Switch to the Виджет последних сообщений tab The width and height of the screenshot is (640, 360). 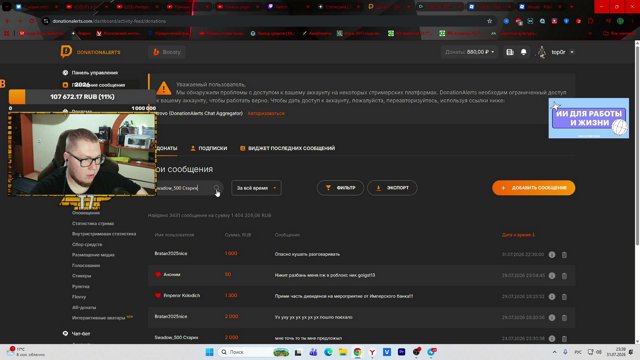click(x=287, y=148)
